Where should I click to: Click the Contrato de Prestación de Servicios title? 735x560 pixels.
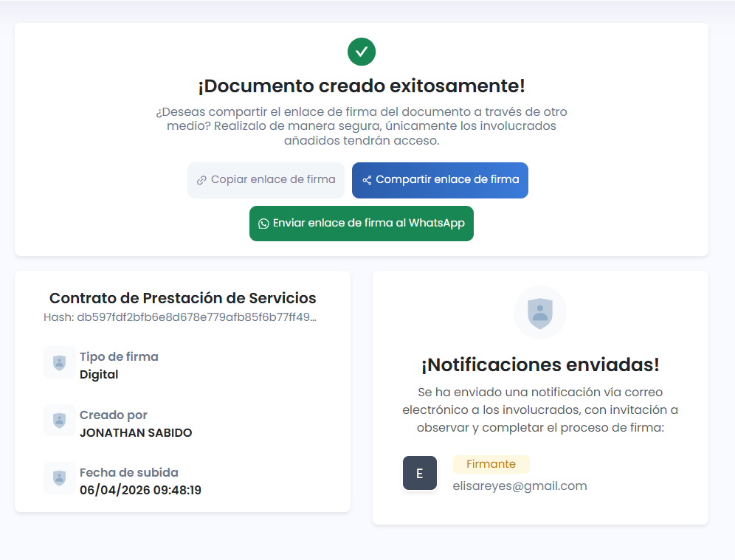182,298
